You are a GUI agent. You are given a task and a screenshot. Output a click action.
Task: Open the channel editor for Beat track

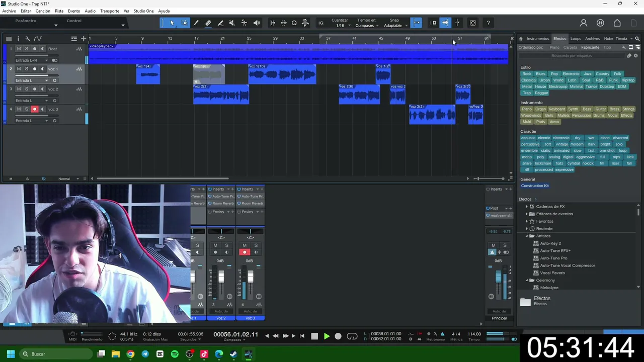(x=79, y=49)
